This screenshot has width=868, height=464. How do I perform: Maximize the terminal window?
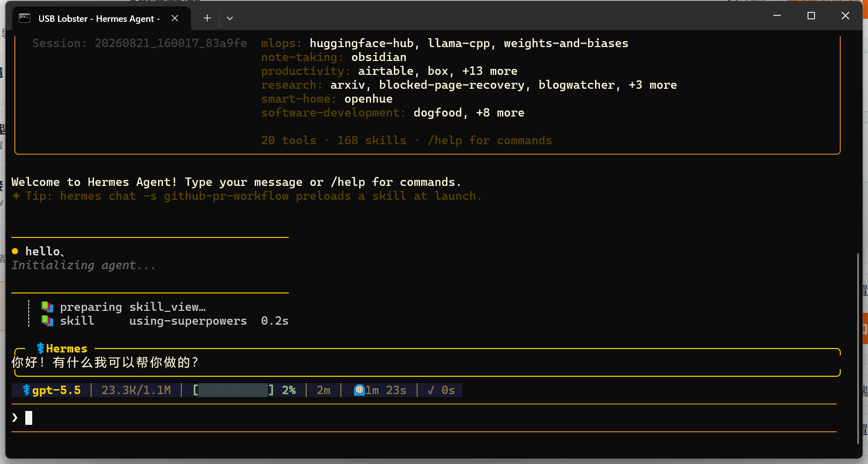pyautogui.click(x=811, y=16)
